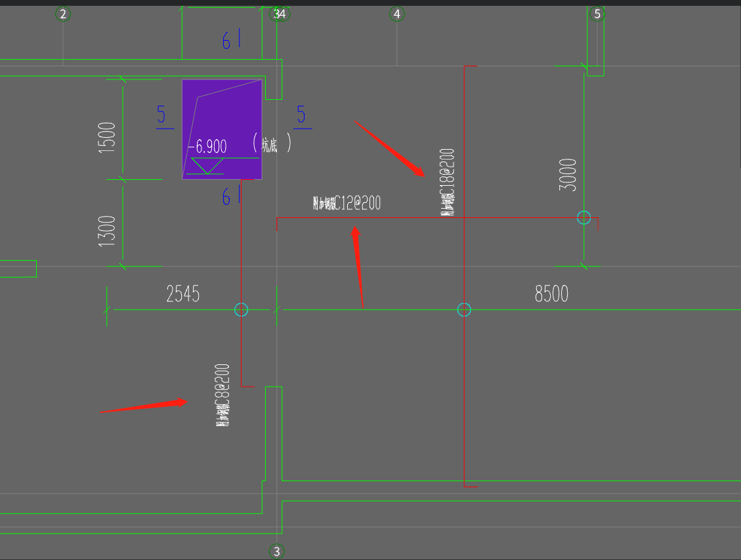Click the 1500 dimension text

(107, 137)
